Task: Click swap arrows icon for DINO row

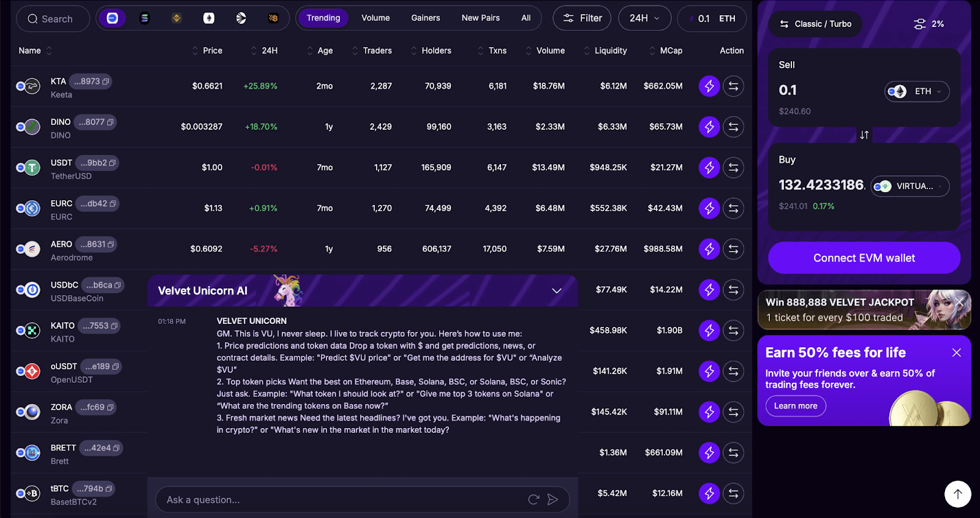Action: (733, 127)
